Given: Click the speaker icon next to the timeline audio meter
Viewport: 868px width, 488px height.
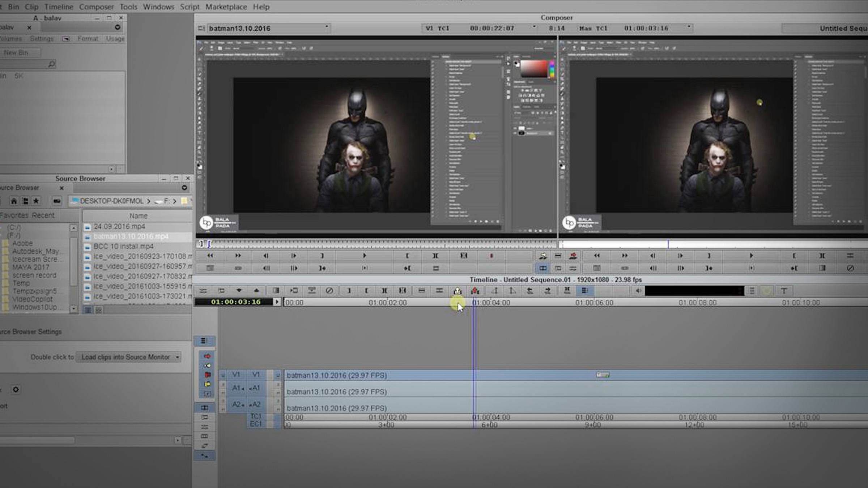Looking at the screenshot, I should tap(638, 290).
